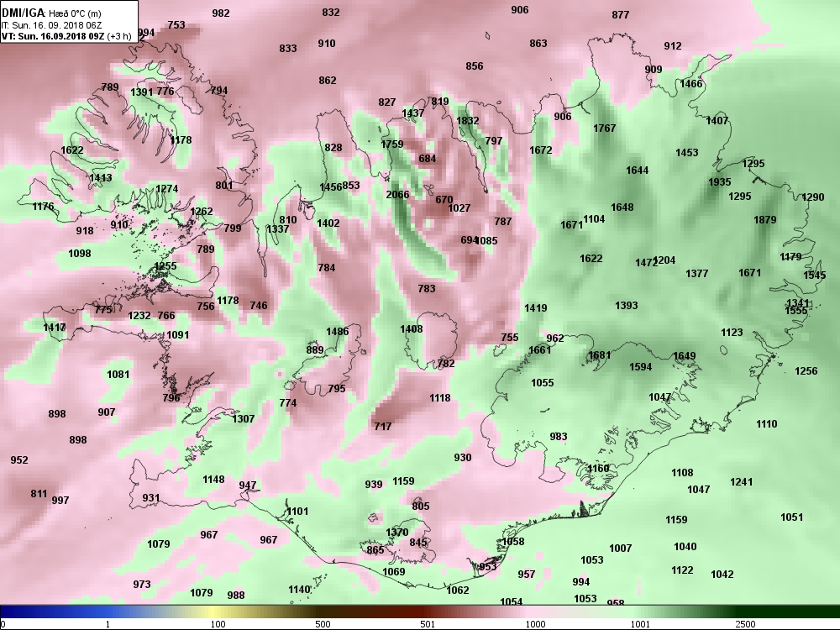Click the 811 dark red ocean value
Image resolution: width=840 pixels, height=630 pixels.
click(39, 494)
